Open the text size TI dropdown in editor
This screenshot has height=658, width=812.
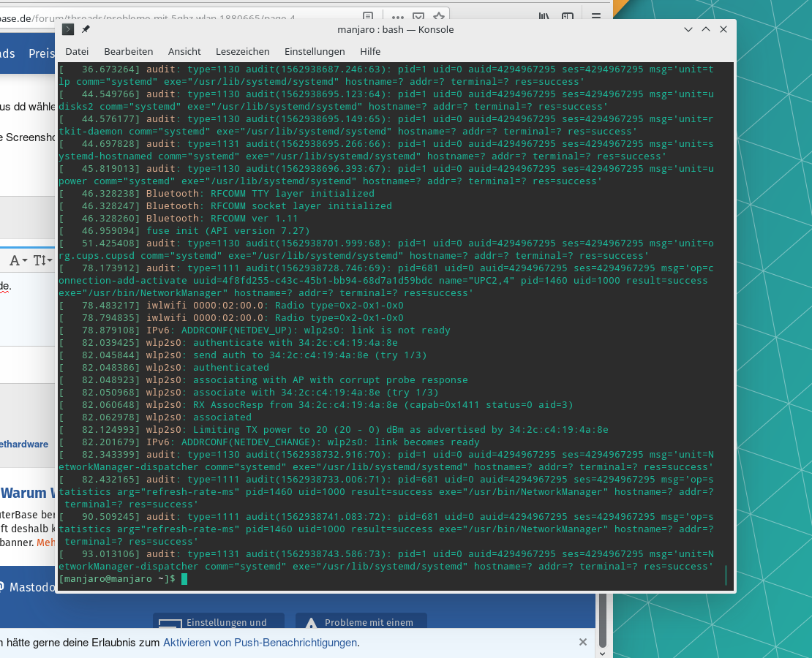point(42,260)
